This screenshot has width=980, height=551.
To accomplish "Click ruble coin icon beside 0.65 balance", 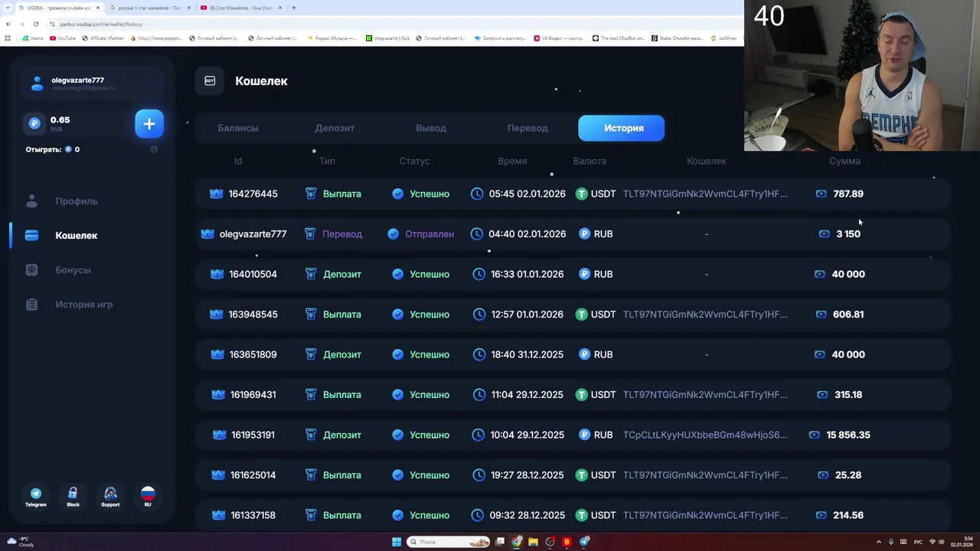I will [x=34, y=123].
